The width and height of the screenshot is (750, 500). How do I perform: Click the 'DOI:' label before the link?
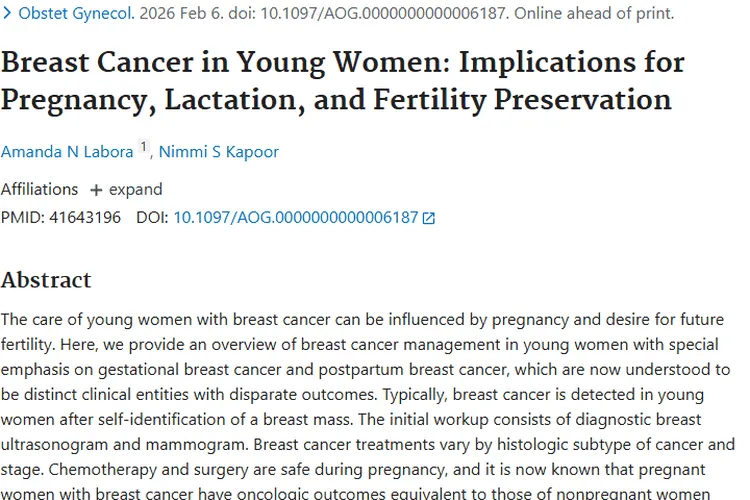[152, 217]
